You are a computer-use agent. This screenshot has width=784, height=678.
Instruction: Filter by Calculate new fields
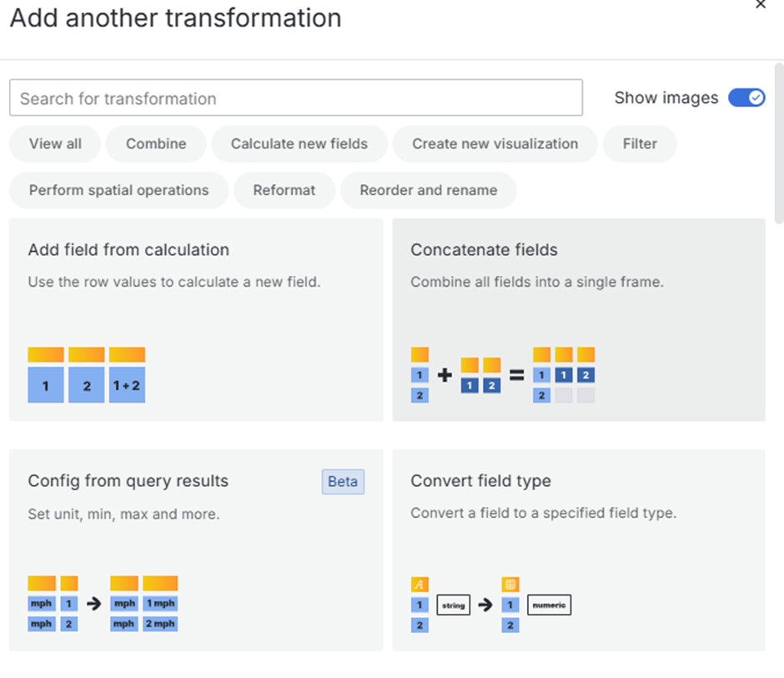[x=299, y=143]
